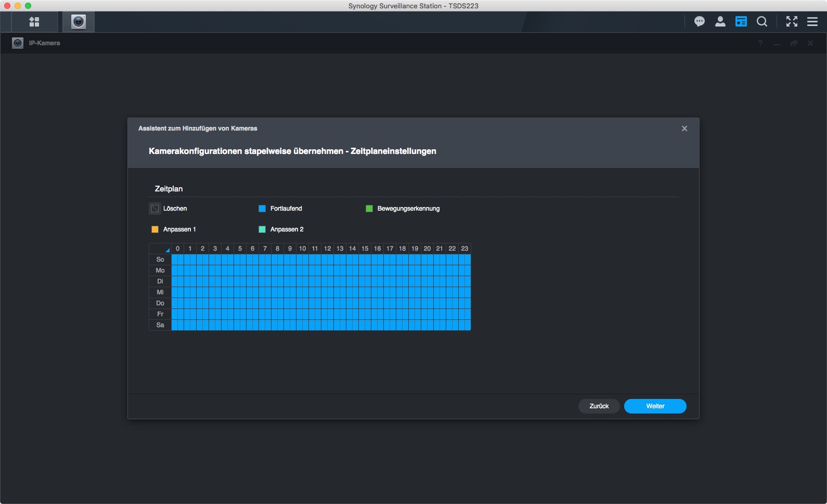Click the Zurück button
Screen dimensions: 827x504
coord(599,406)
